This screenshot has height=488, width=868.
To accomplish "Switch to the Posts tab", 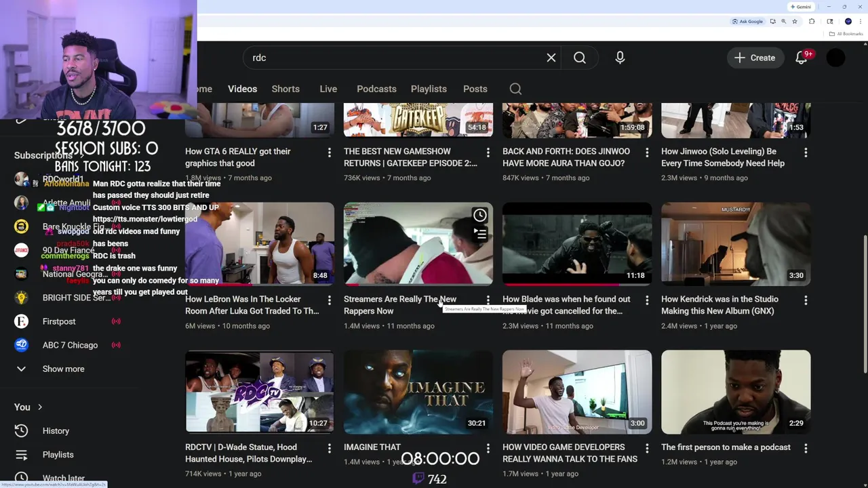I will 475,89.
